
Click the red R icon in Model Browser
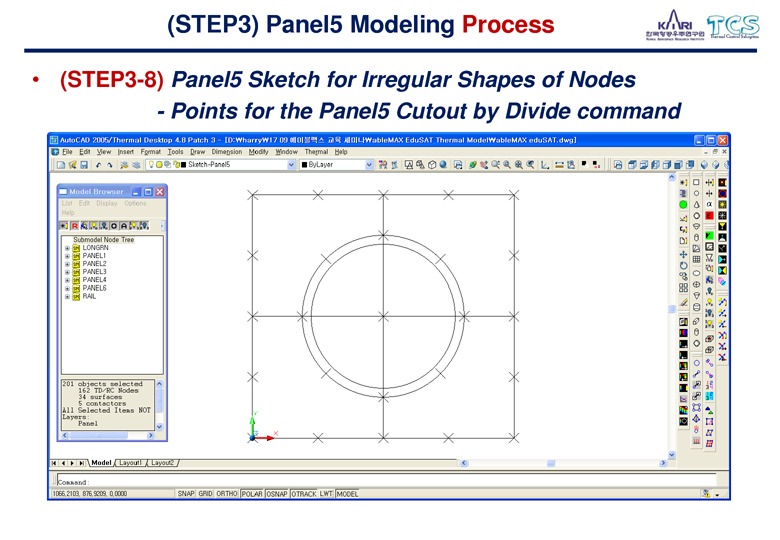point(74,226)
